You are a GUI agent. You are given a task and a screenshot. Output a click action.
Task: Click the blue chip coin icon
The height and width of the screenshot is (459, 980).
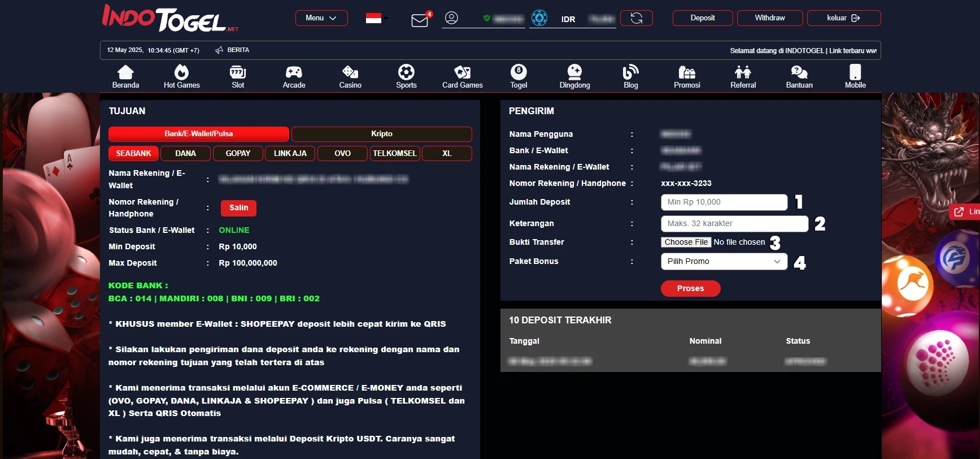point(539,18)
